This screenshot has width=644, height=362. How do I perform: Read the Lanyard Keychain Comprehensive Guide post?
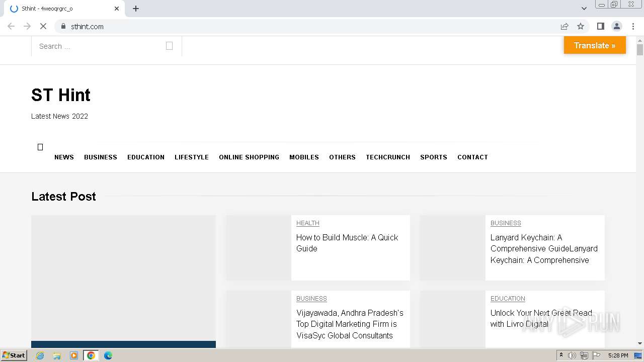544,249
